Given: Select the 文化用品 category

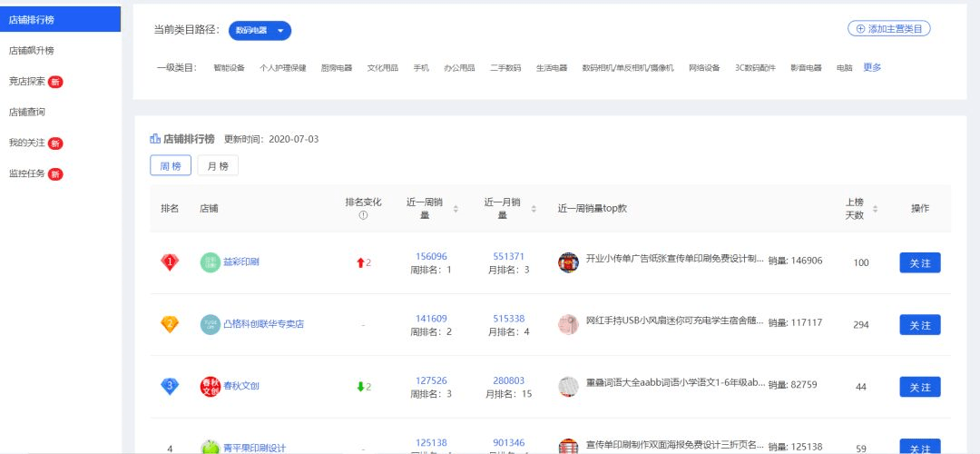Looking at the screenshot, I should 383,68.
